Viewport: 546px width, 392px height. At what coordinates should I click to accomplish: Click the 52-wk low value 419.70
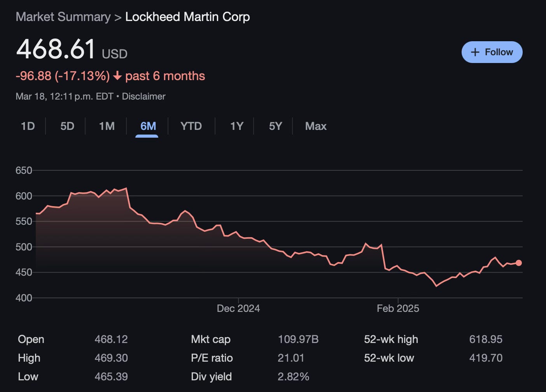tap(486, 358)
